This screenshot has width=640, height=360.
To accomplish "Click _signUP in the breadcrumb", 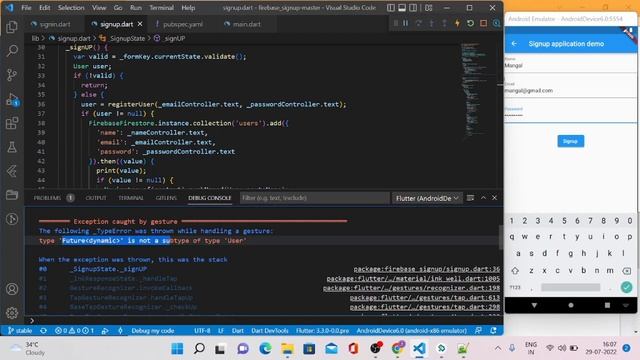I will 174,38.
